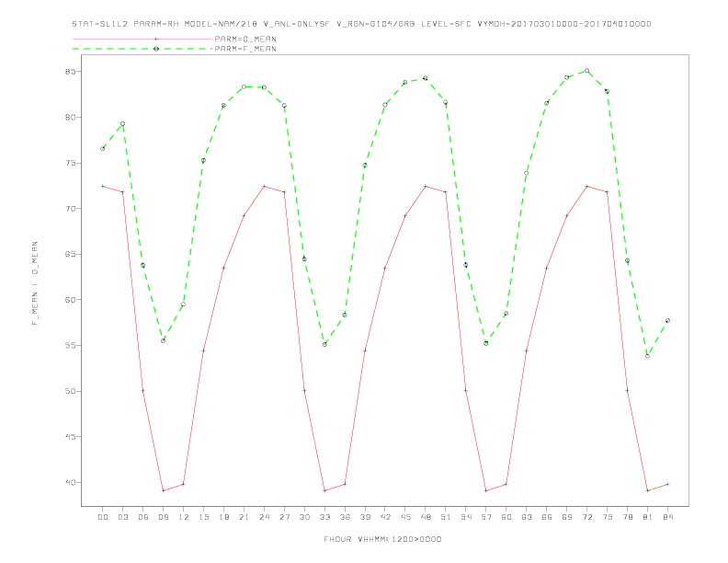This screenshot has width=728, height=563.
Task: Select the F_MEAN minimum marker at hour 81
Action: pyautogui.click(x=648, y=356)
